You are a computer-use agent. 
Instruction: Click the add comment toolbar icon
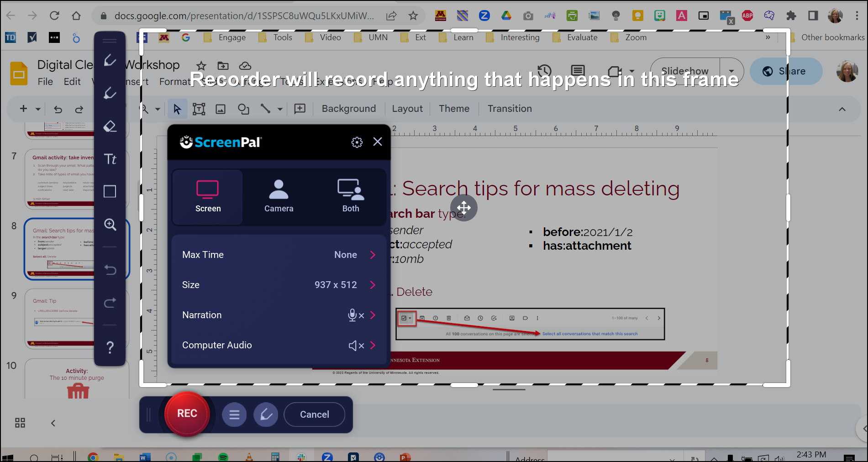300,109
